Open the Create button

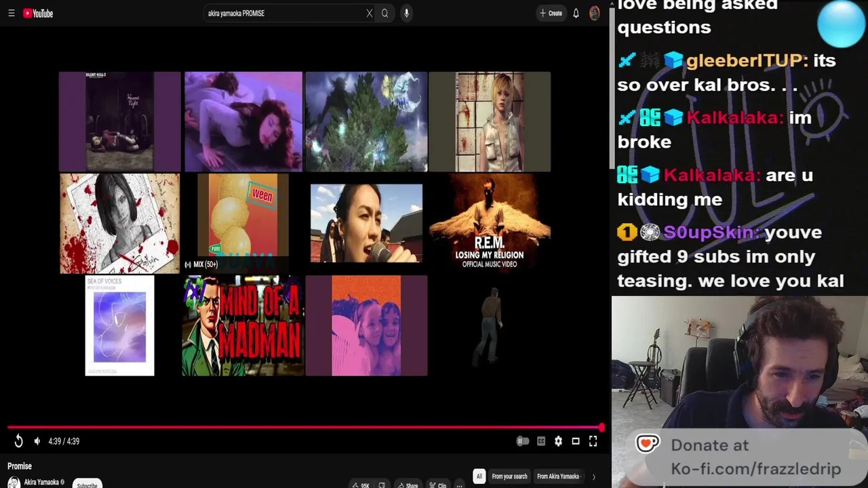click(x=551, y=13)
